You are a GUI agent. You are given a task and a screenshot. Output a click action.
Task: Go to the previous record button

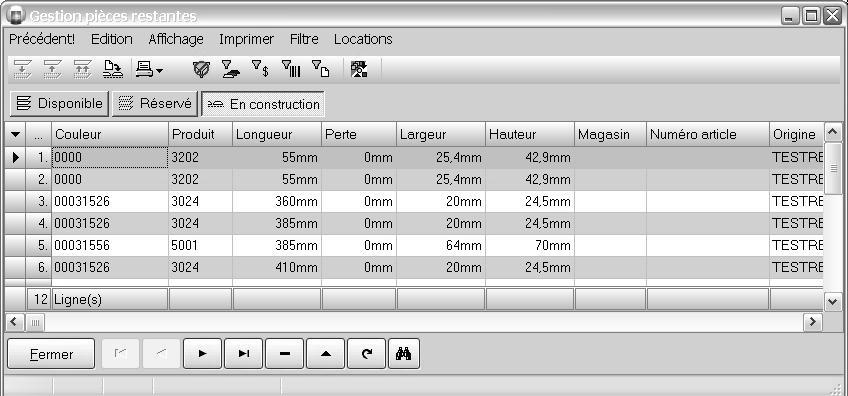click(x=162, y=354)
